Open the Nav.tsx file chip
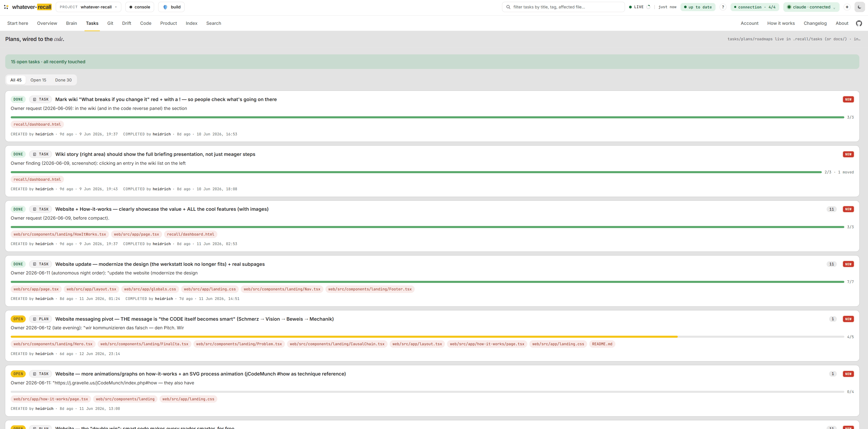The height and width of the screenshot is (429, 868). click(282, 289)
